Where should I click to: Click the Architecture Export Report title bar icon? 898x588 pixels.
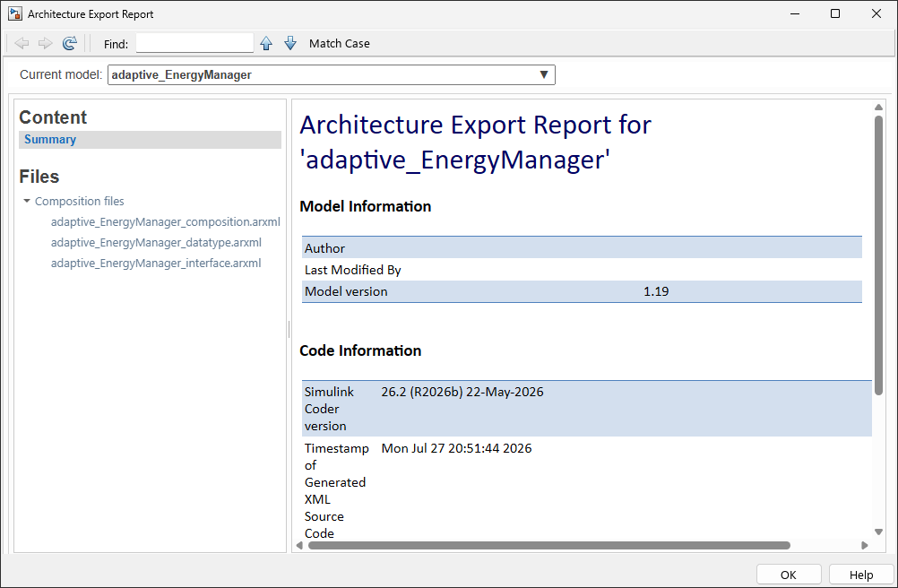[x=15, y=13]
